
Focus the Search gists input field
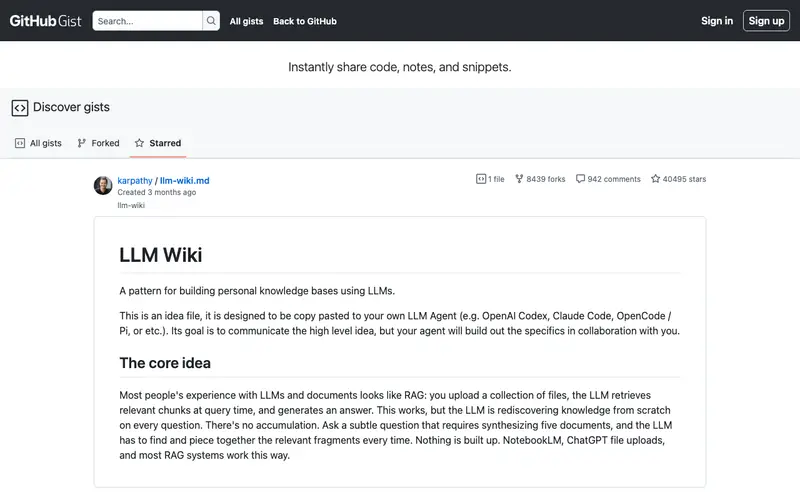point(147,21)
